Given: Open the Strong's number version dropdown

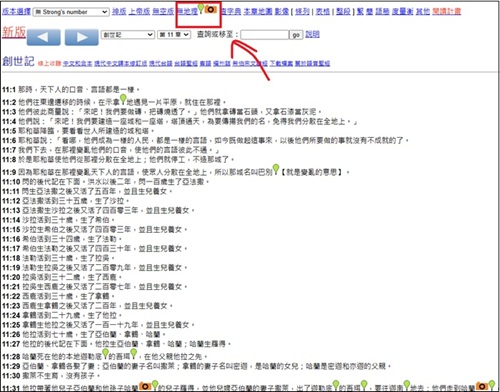Looking at the screenshot, I should pyautogui.click(x=71, y=12).
